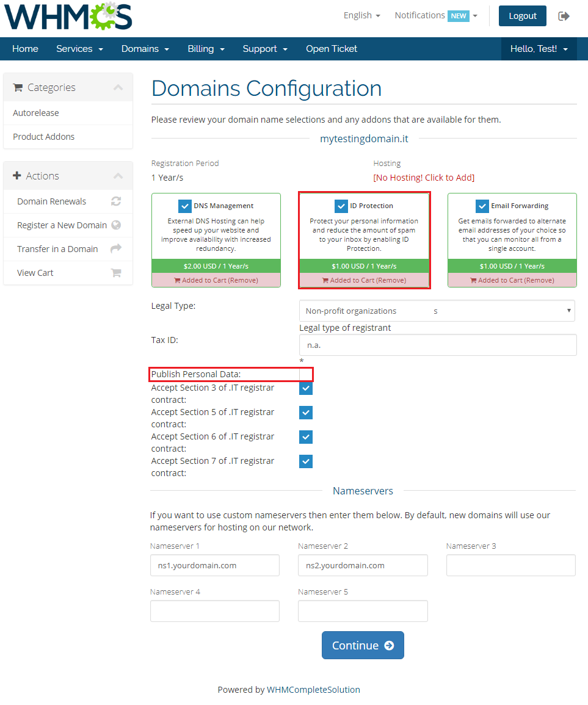Click the Nameserver 2 field
588x705 pixels.
[363, 565]
